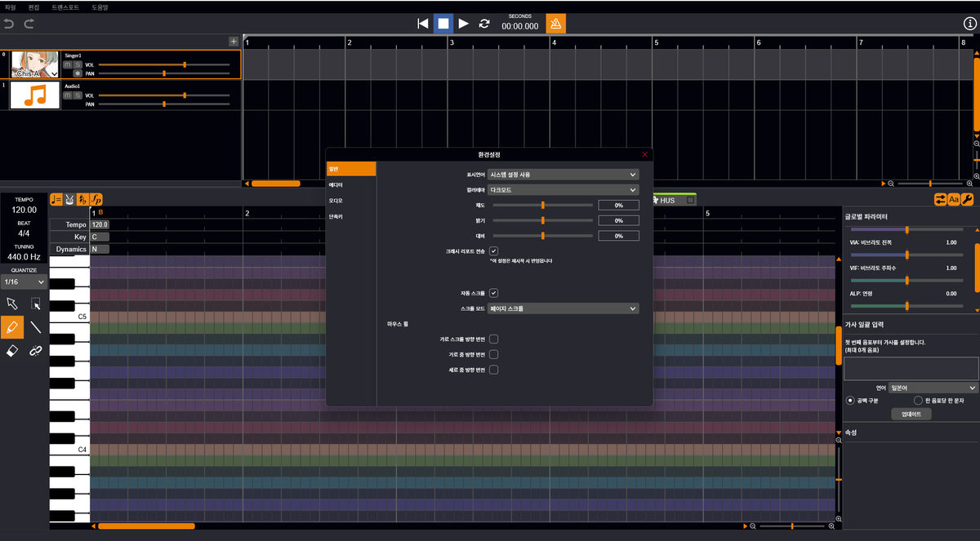
Task: Toggle the key signature lane icon
Action: point(82,199)
